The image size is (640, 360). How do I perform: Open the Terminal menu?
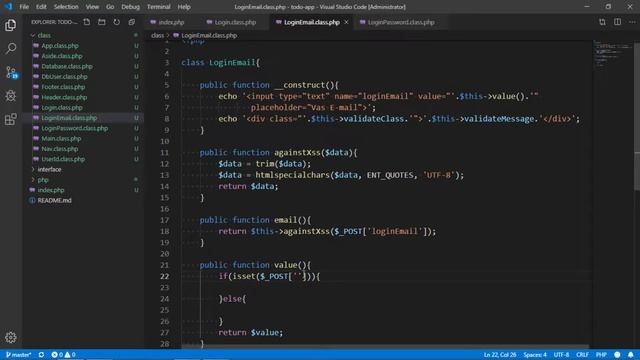[158, 7]
